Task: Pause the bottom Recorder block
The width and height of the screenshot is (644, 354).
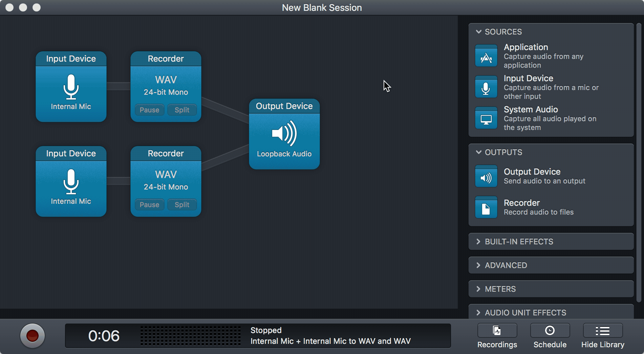Action: tap(149, 205)
